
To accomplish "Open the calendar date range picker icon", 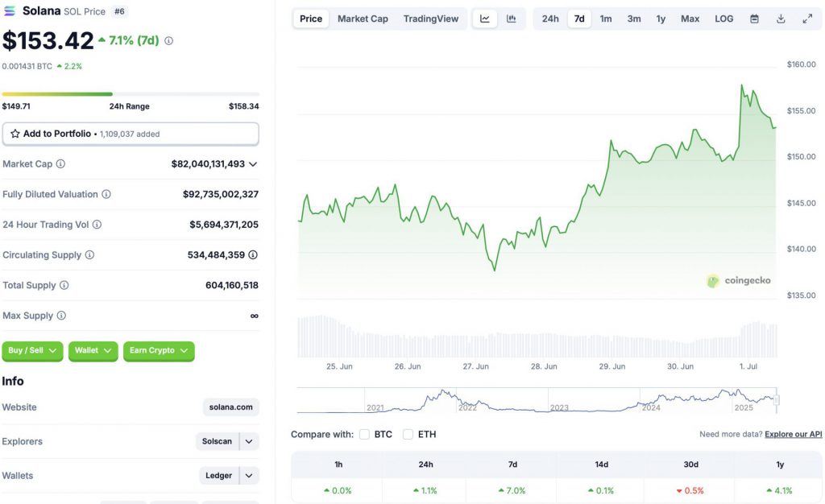I will click(754, 19).
